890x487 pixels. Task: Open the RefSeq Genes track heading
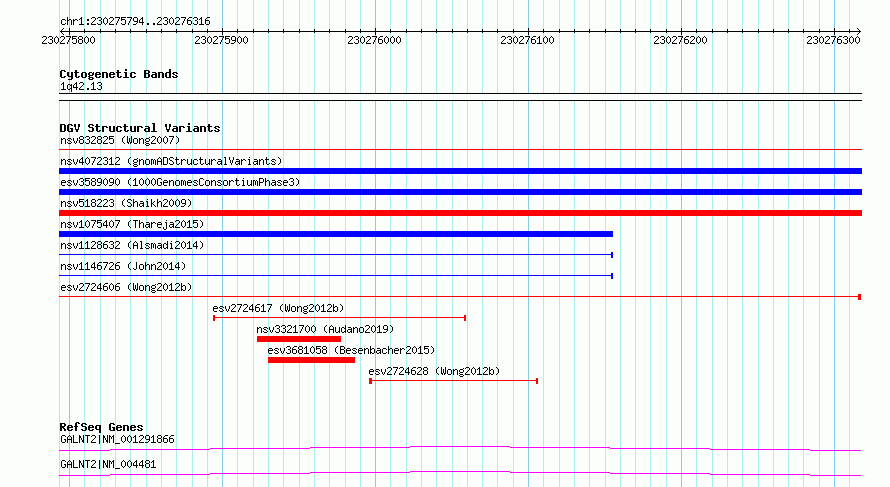click(x=101, y=427)
